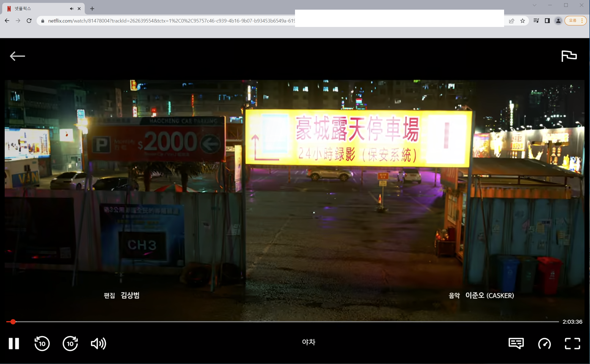
Task: Close the 넷플릭스 tab
Action: (x=79, y=9)
